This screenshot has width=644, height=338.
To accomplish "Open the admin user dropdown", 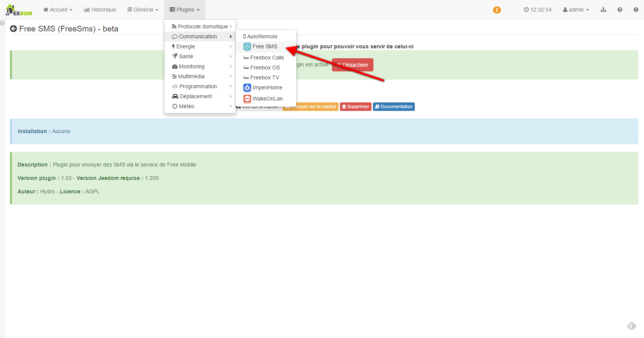I will click(576, 10).
